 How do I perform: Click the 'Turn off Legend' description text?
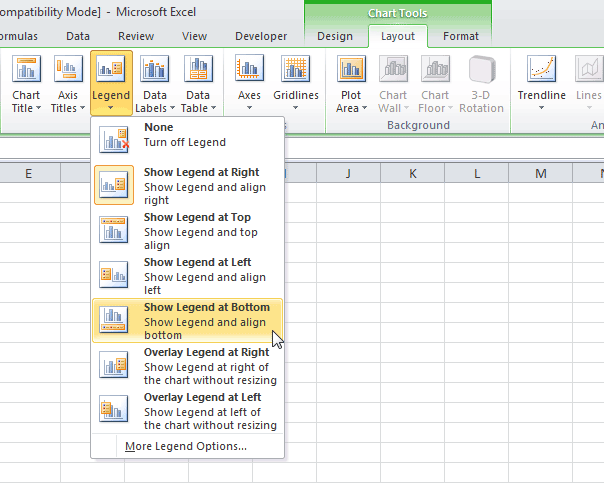click(185, 142)
